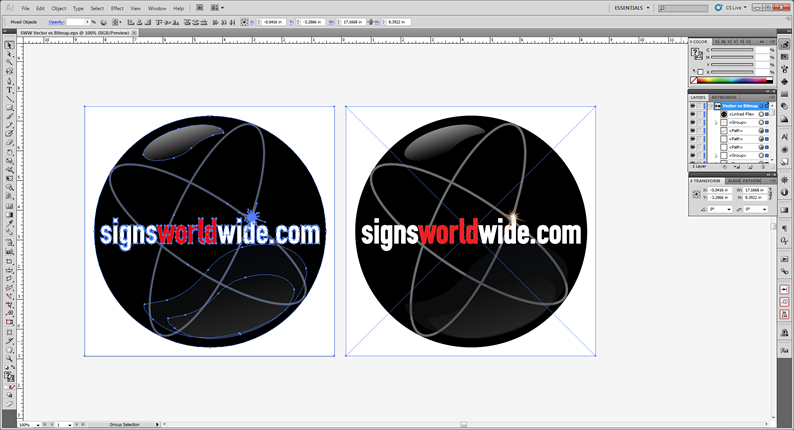Expand the second Group sublayer

pyautogui.click(x=716, y=155)
